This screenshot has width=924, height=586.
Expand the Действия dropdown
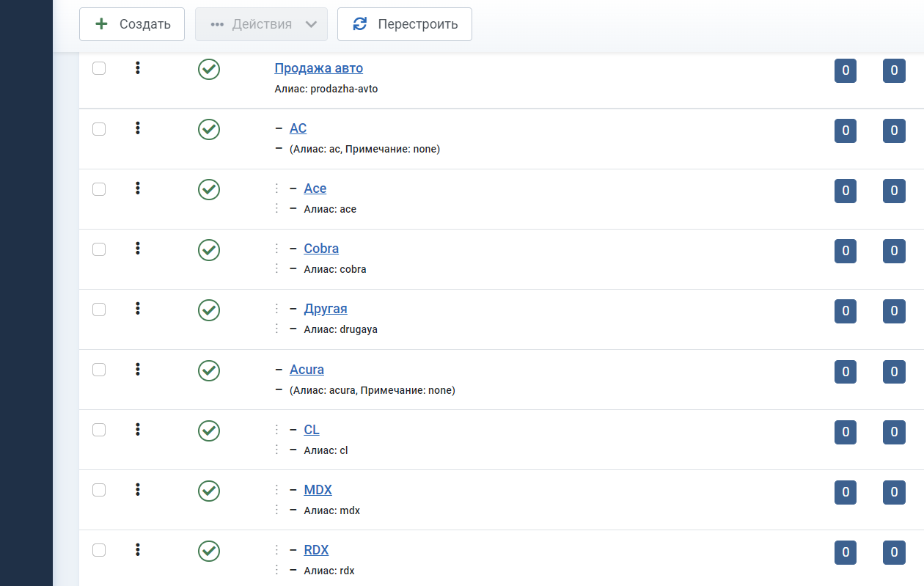click(x=261, y=24)
